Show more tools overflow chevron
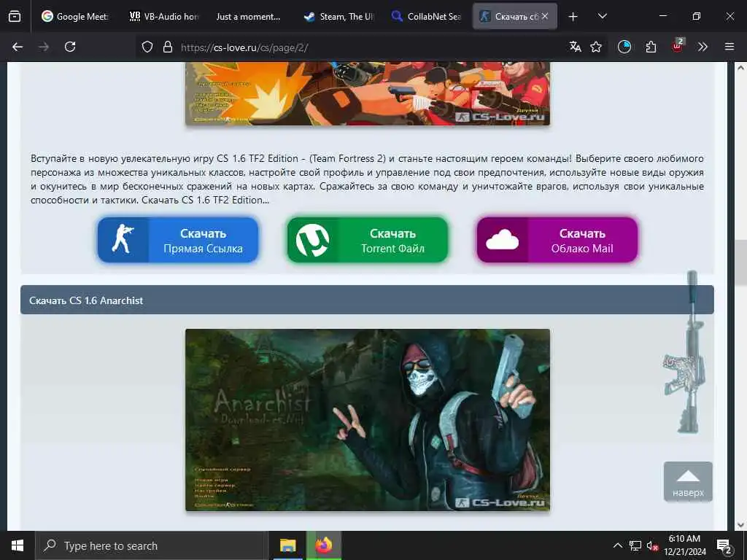Screen dimensions: 747x560 coord(703,47)
